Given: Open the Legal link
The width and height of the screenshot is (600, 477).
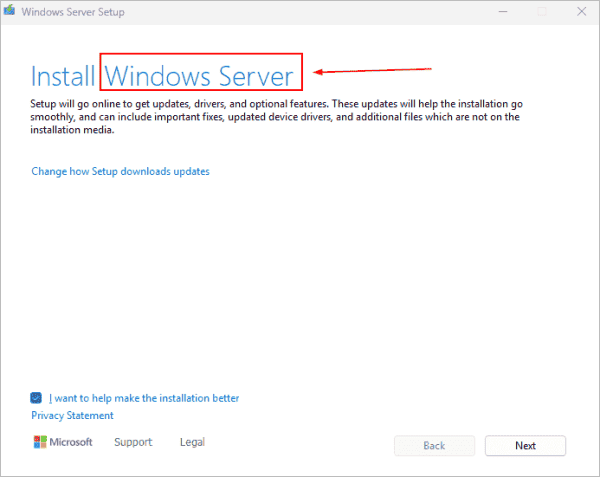Looking at the screenshot, I should (x=192, y=442).
